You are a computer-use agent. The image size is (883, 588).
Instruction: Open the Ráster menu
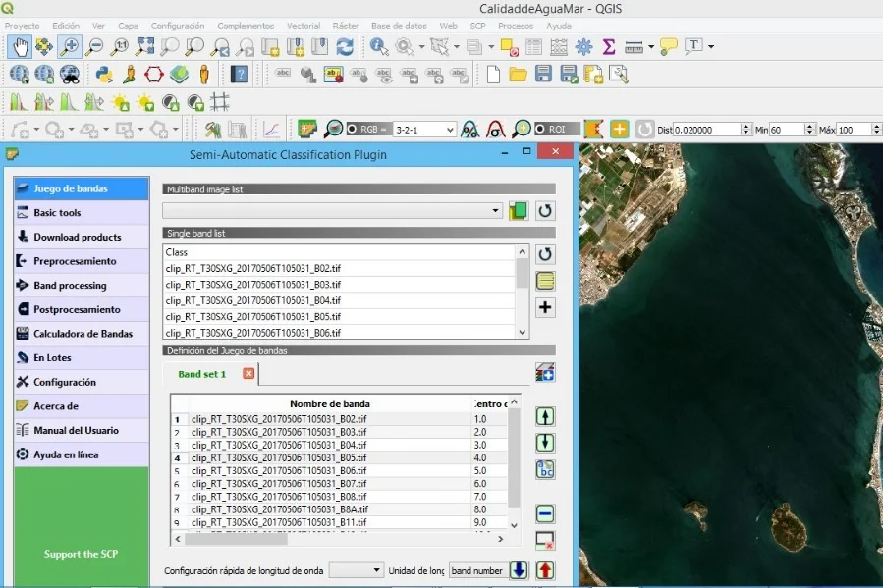click(345, 26)
